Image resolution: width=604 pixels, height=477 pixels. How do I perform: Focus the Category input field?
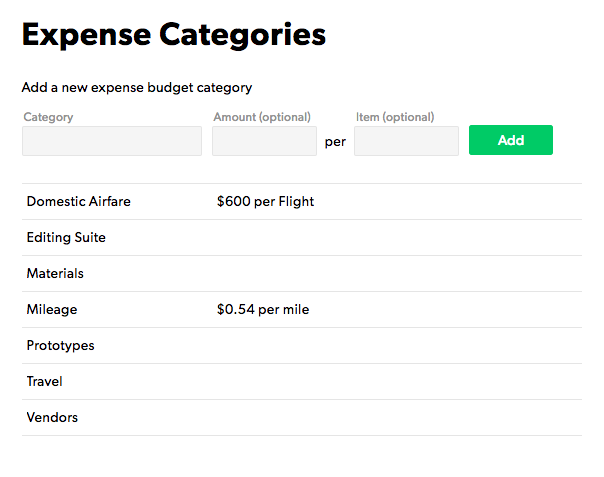(112, 141)
